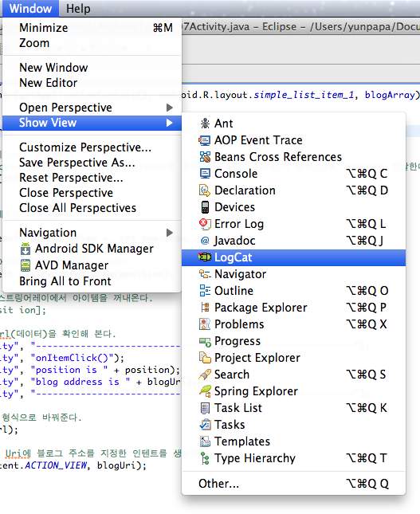The image size is (420, 514).
Task: Click the Javadoc @ icon
Action: click(205, 241)
